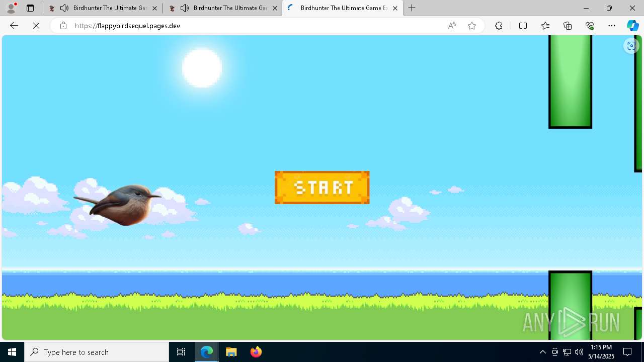Switch to the first Birdhunter tab

pos(102,8)
